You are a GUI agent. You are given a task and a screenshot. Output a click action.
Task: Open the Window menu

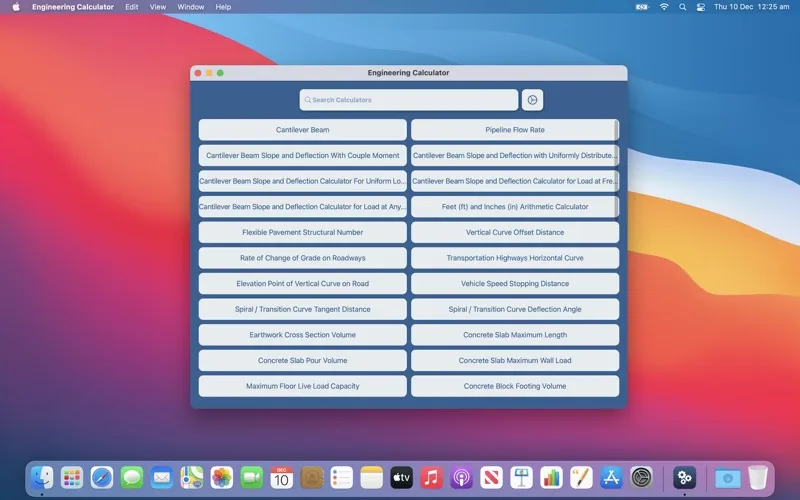click(x=190, y=7)
